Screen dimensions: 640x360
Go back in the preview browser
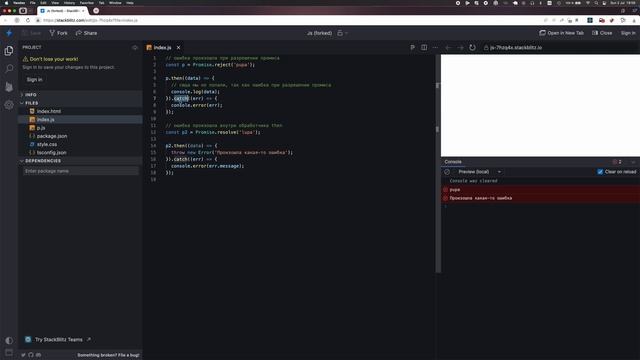point(448,48)
